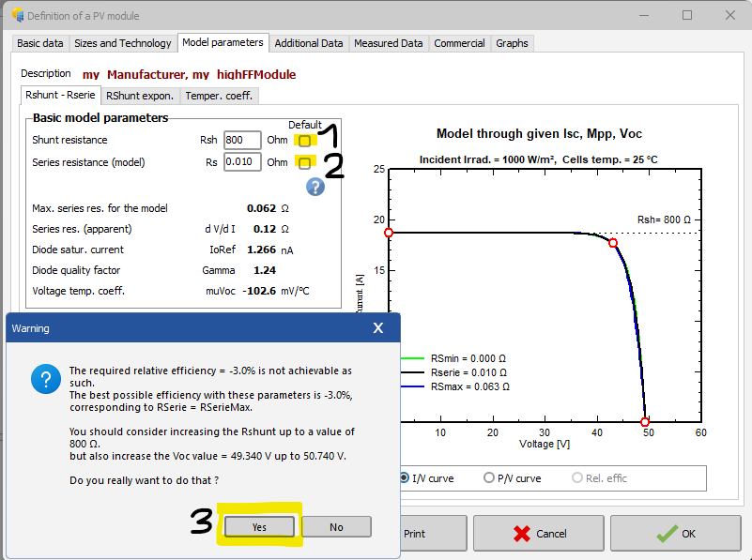
Task: Click the Rs series resistance input field
Action: point(241,163)
